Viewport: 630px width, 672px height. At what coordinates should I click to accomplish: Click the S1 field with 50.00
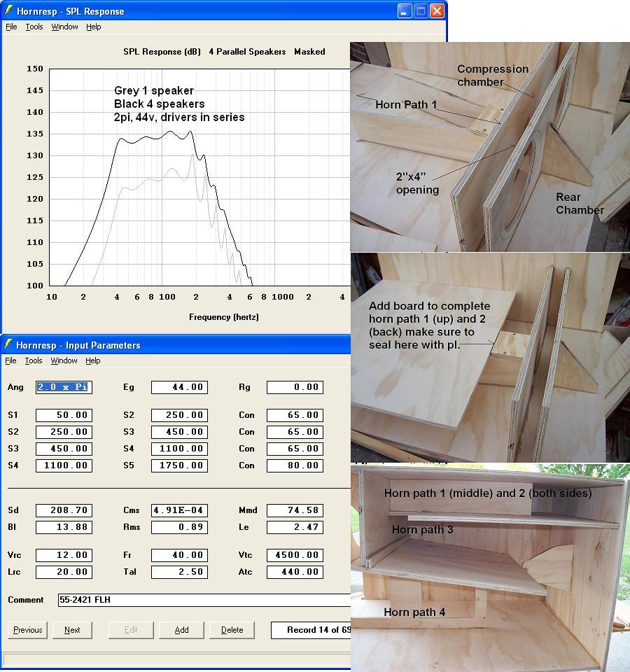[64, 415]
